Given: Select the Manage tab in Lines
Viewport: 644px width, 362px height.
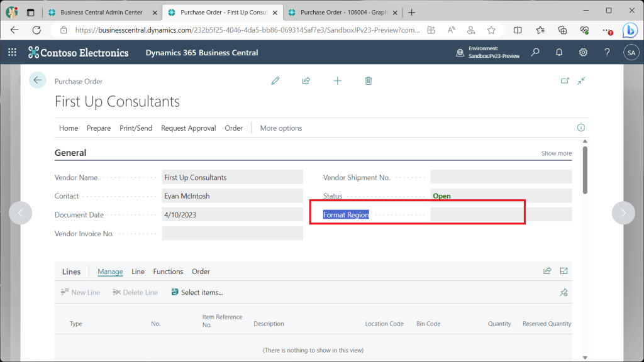Looking at the screenshot, I should 110,271.
